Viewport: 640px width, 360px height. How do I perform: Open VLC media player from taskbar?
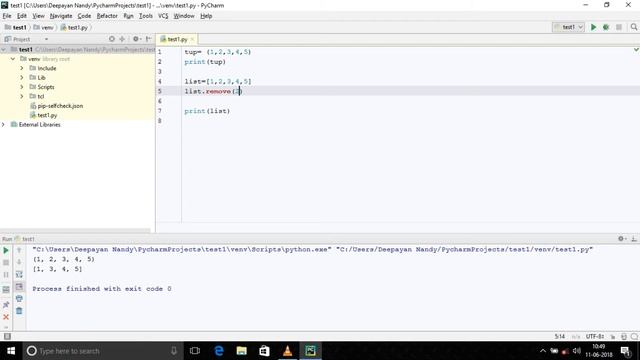(x=287, y=351)
